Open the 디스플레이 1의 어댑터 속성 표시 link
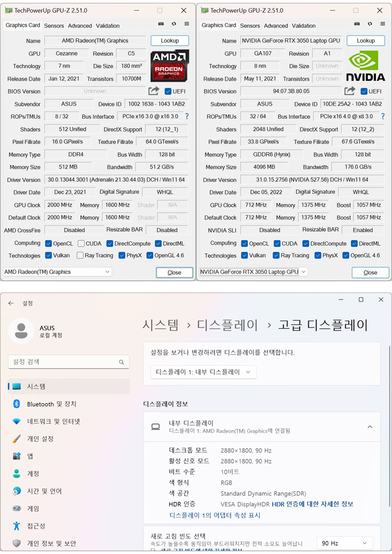392x554 pixels. click(214, 515)
